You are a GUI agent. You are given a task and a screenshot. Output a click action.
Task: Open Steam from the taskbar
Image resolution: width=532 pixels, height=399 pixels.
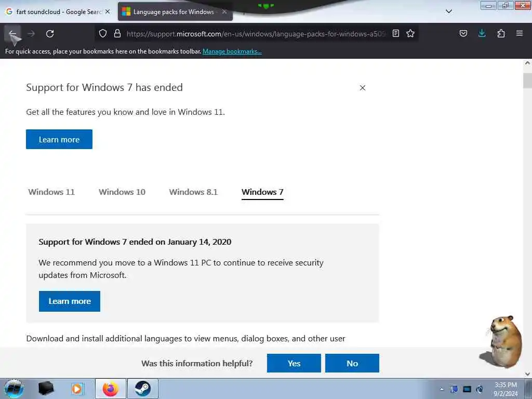point(143,389)
